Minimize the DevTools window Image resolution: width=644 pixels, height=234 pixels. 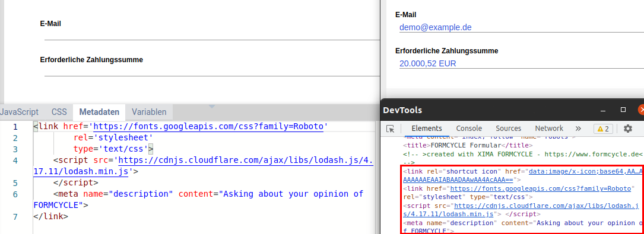coord(603,110)
